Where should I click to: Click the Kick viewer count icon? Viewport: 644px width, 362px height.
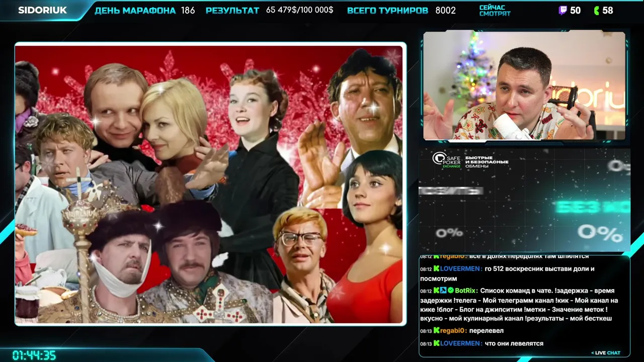[597, 10]
